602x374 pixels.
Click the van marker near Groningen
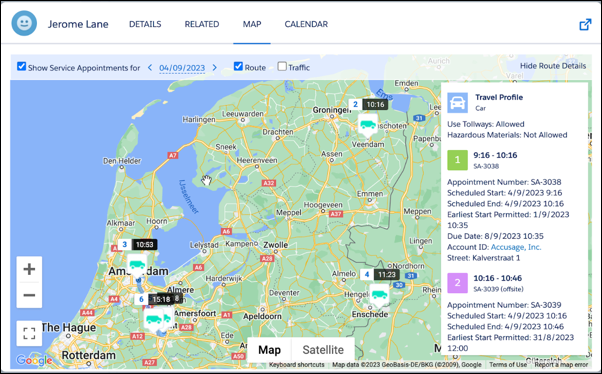[368, 125]
